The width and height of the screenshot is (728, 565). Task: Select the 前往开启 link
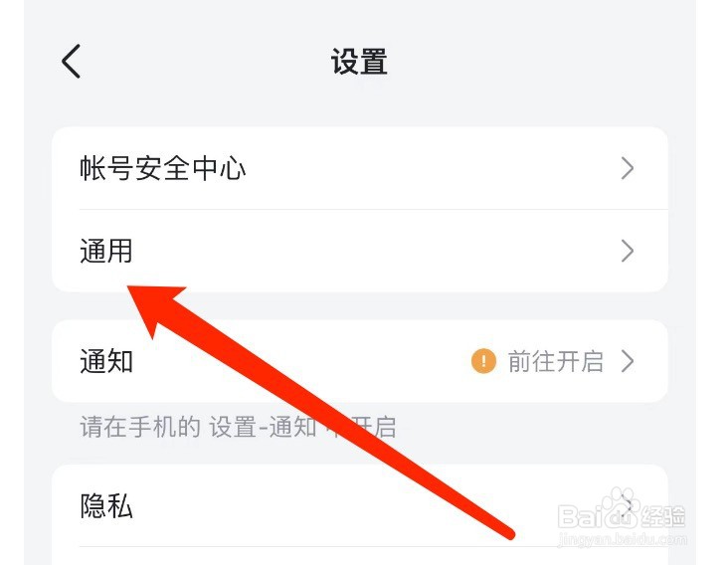[x=555, y=361]
